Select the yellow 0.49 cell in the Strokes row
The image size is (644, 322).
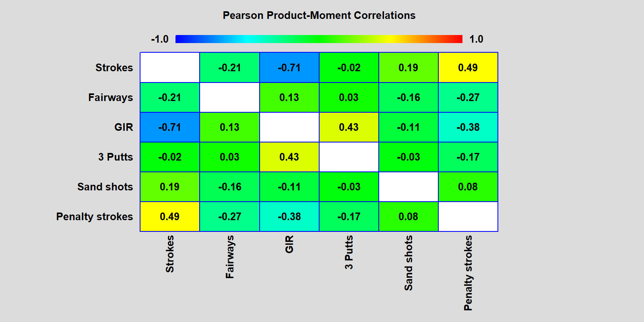coord(468,68)
